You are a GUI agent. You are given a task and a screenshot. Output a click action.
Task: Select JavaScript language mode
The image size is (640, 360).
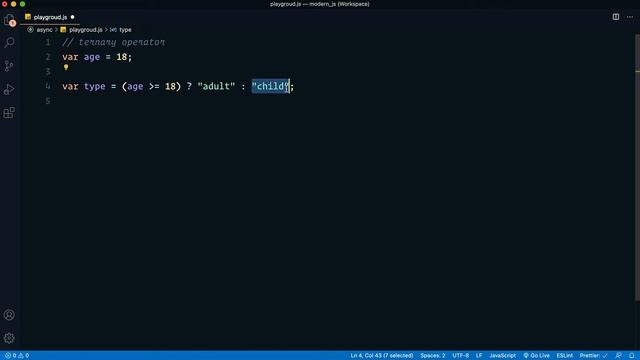click(x=502, y=356)
